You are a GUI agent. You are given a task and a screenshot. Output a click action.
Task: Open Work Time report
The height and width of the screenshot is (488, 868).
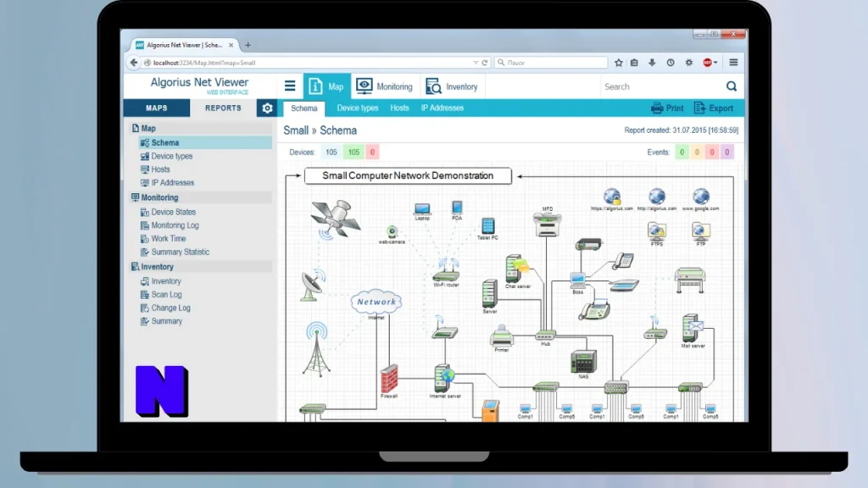163,238
